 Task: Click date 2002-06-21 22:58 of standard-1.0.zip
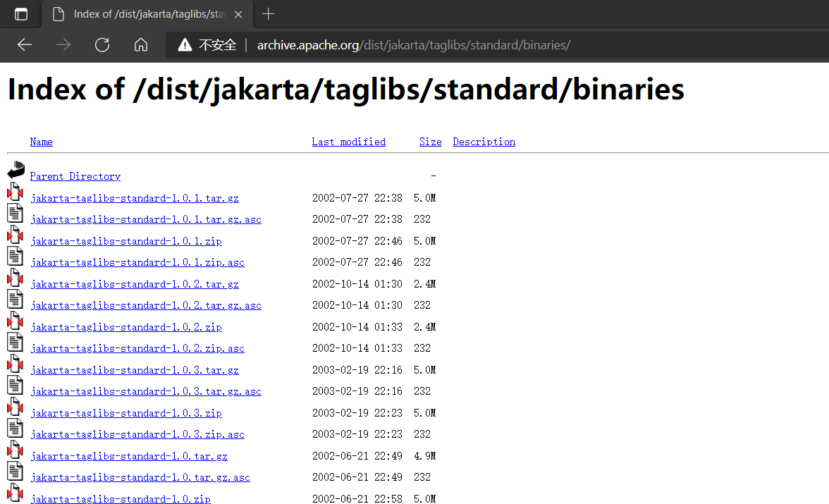click(x=357, y=498)
